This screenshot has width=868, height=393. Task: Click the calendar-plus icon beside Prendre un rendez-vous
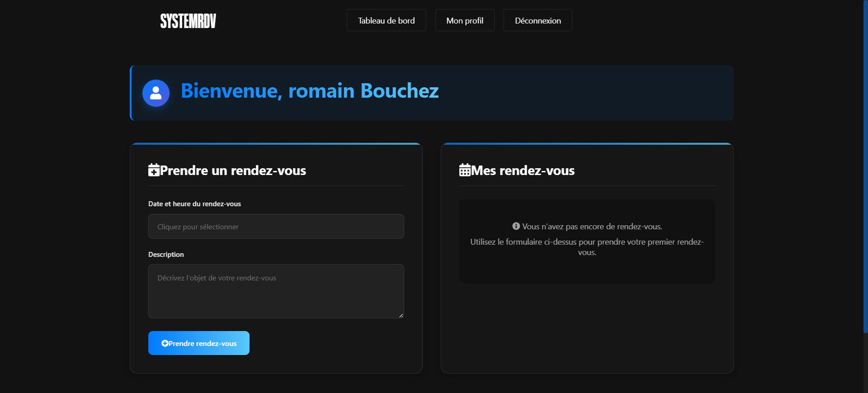pyautogui.click(x=154, y=170)
